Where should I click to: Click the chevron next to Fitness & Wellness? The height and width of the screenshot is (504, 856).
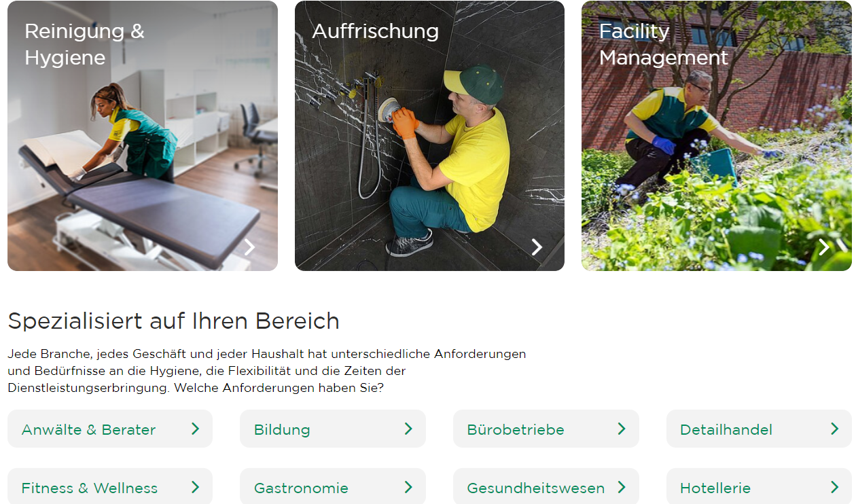click(195, 487)
